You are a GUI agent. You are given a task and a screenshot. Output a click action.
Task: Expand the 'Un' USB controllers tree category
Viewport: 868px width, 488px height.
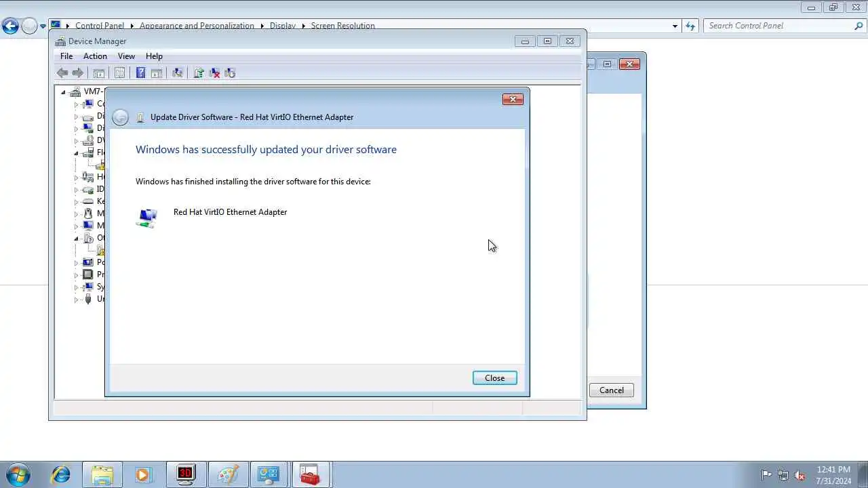pos(76,300)
